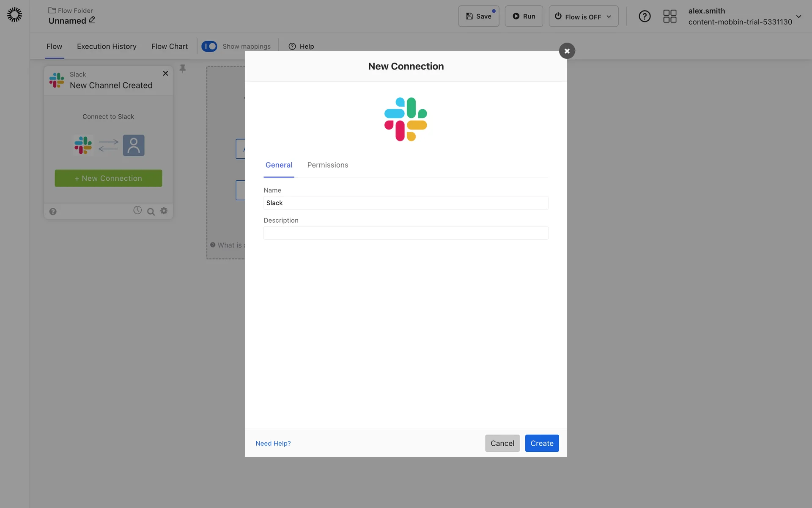Open the Flow Chart tab
812x508 pixels.
[x=169, y=47]
